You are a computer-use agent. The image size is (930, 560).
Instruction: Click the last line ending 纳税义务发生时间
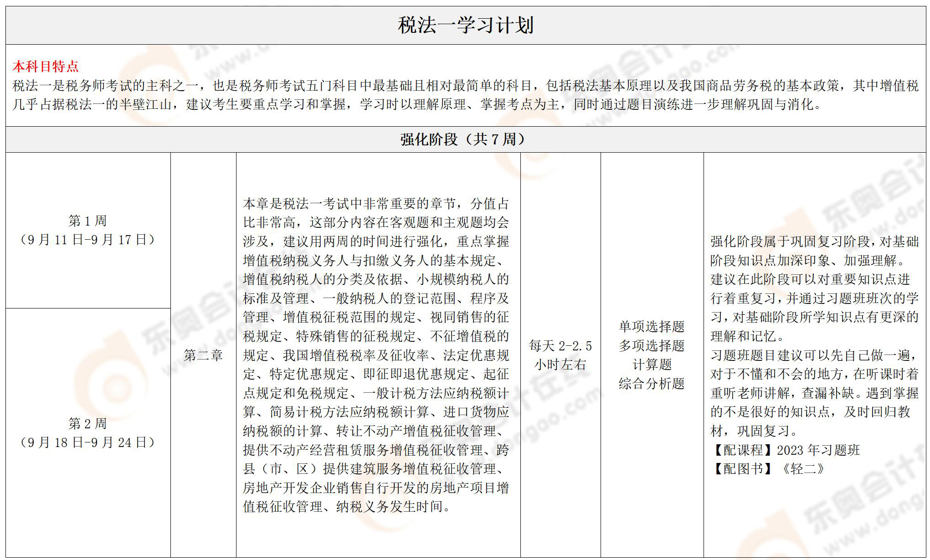[346, 507]
